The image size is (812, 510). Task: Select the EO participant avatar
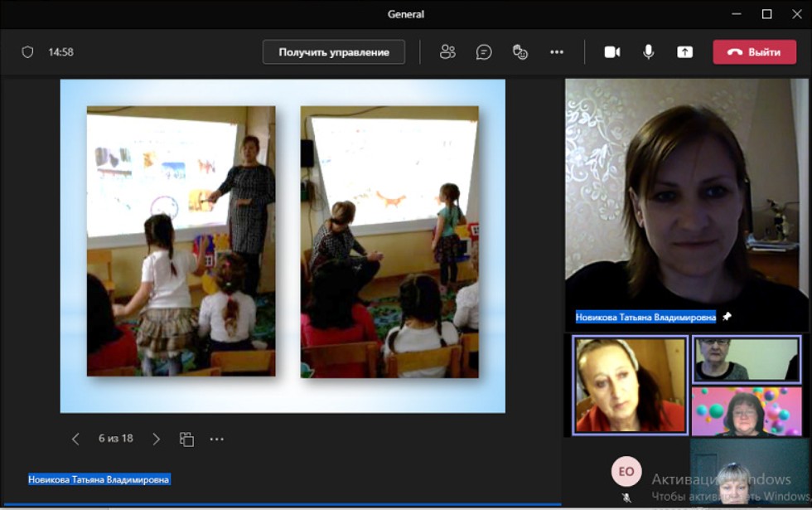click(626, 472)
